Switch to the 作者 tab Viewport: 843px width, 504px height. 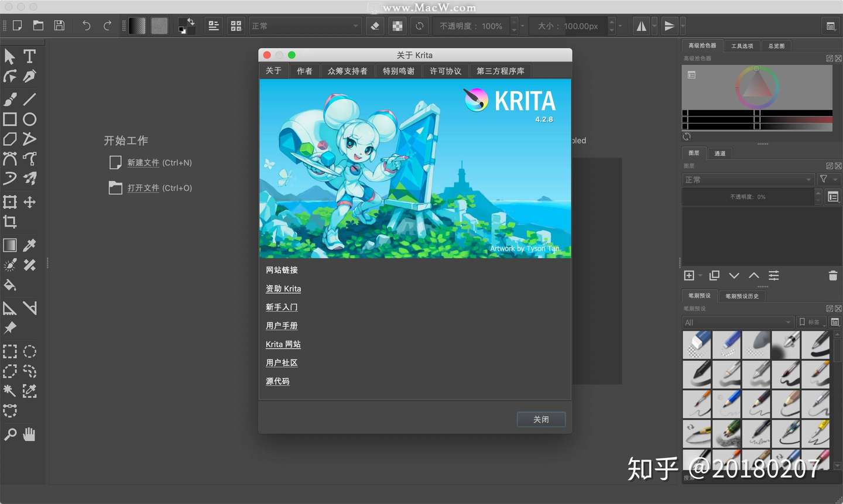[304, 71]
